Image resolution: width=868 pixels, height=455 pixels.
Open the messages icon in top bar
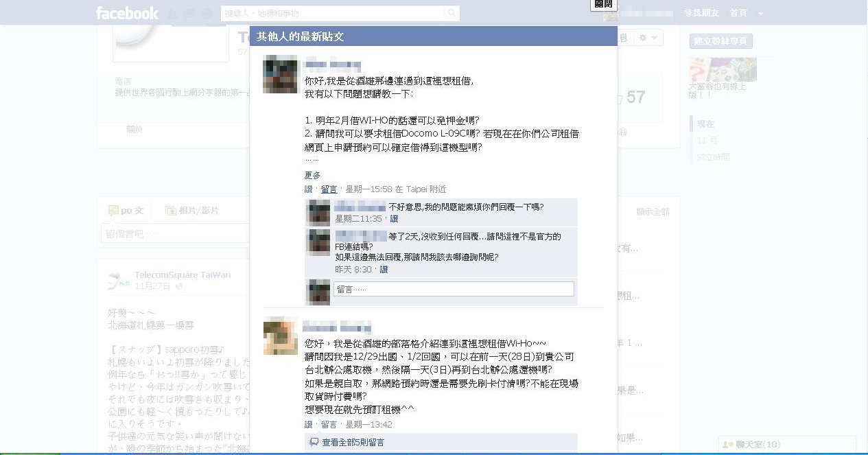(x=191, y=13)
